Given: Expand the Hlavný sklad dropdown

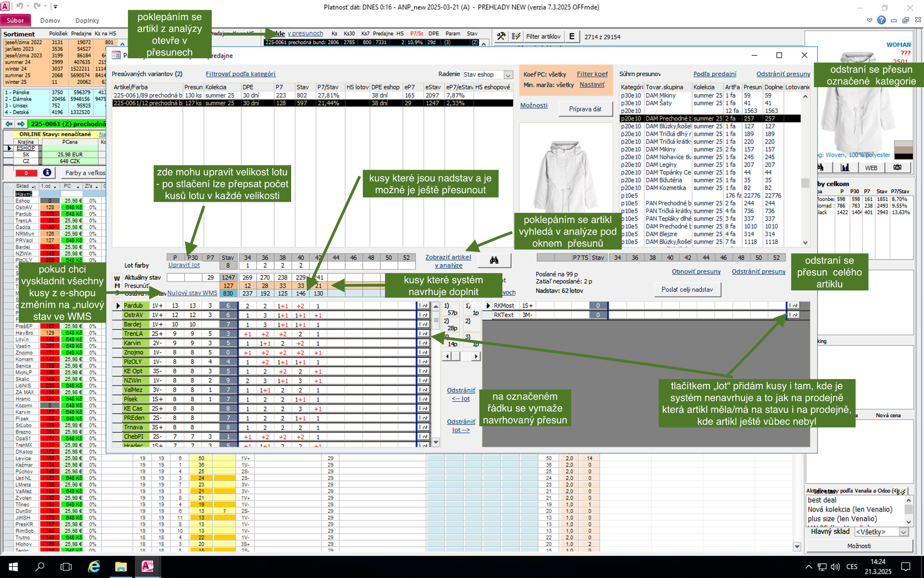Looking at the screenshot, I should click(903, 532).
